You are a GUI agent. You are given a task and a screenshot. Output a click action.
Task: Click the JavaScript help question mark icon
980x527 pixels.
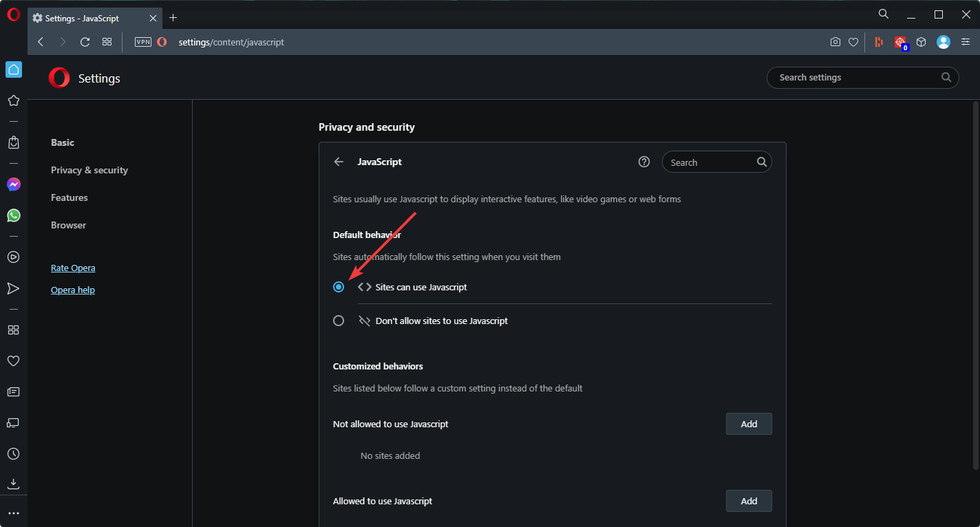[x=644, y=162]
